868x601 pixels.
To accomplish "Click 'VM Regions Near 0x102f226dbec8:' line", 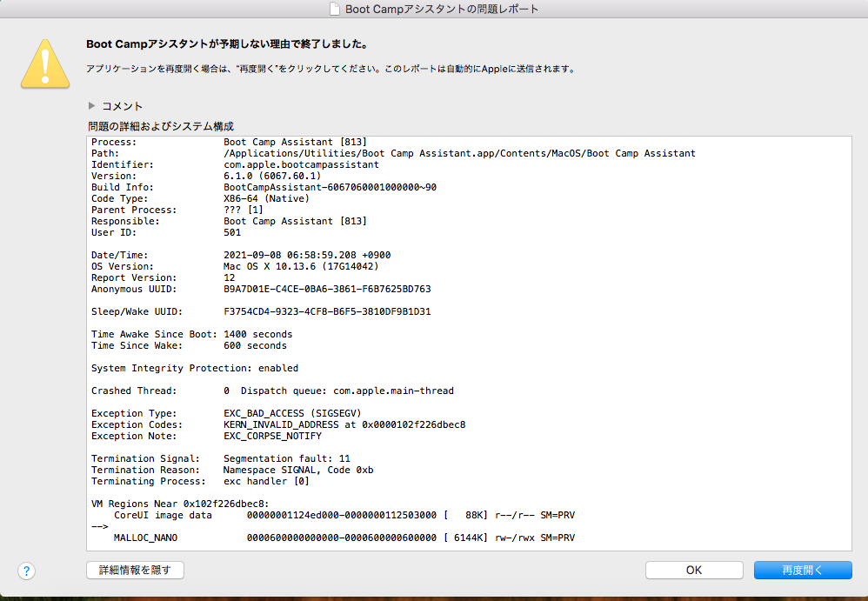I will point(180,504).
